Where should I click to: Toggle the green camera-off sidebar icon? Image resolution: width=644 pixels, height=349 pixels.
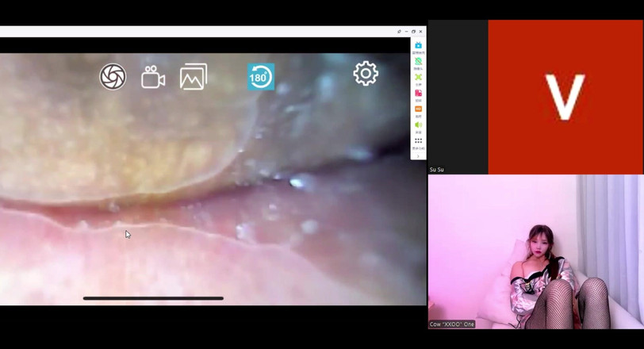418,61
